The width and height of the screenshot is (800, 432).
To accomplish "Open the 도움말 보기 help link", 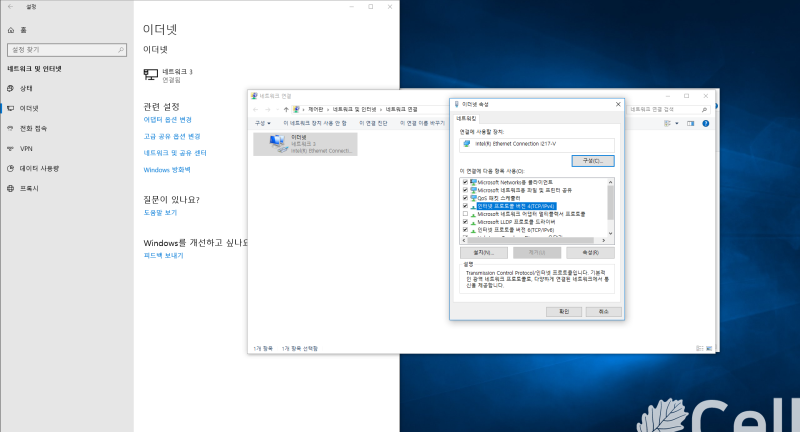I will click(160, 213).
